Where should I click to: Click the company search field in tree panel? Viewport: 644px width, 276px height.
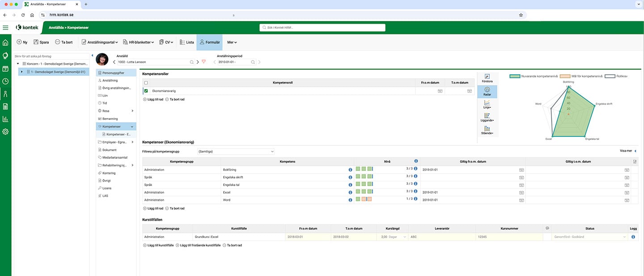click(x=51, y=56)
